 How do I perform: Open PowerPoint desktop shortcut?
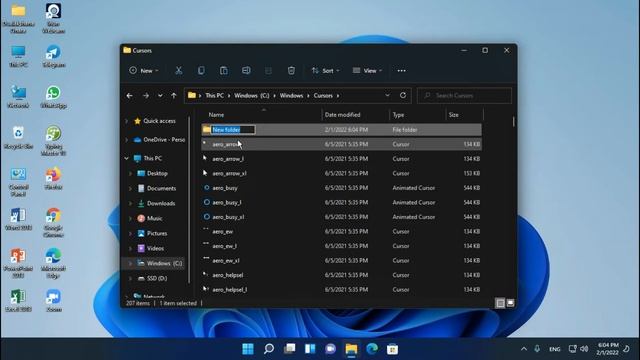pos(18,263)
